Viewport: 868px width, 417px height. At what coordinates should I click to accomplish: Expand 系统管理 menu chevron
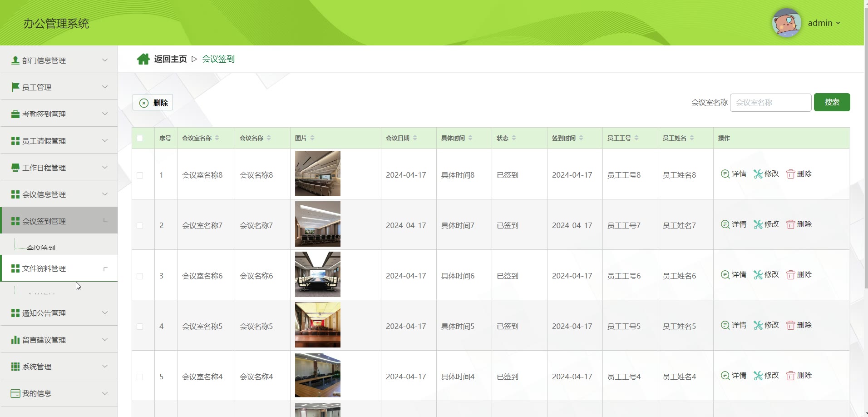[x=105, y=366]
